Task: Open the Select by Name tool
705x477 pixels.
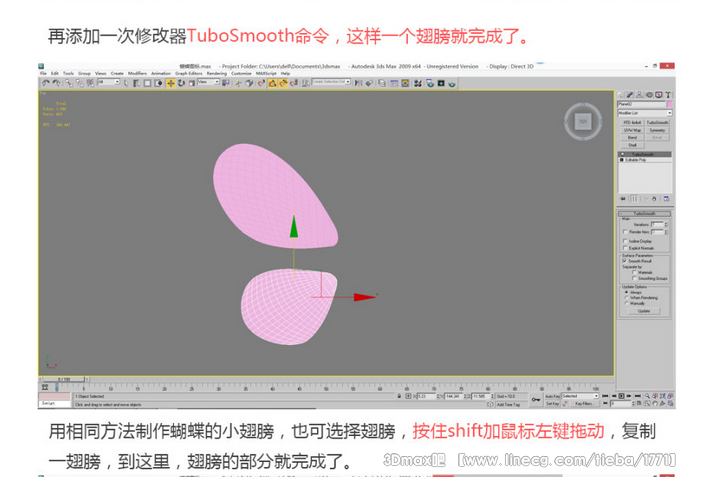Action: (x=136, y=83)
